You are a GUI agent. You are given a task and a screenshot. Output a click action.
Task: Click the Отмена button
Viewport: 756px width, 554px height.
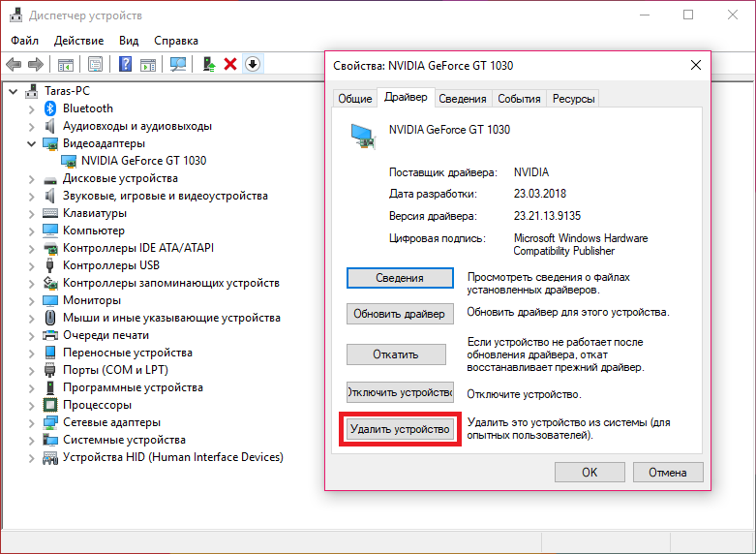tap(668, 472)
